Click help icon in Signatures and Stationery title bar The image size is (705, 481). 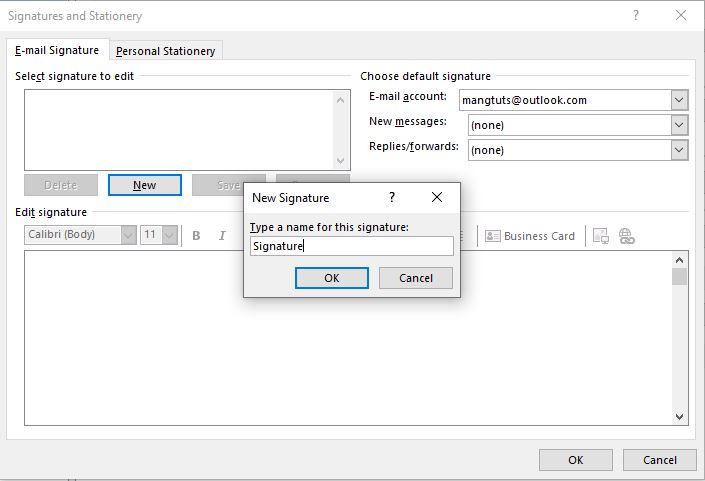click(x=636, y=15)
